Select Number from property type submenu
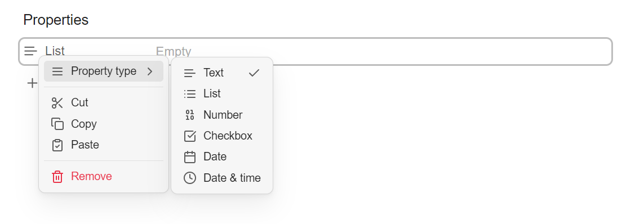The width and height of the screenshot is (644, 224). click(x=222, y=115)
